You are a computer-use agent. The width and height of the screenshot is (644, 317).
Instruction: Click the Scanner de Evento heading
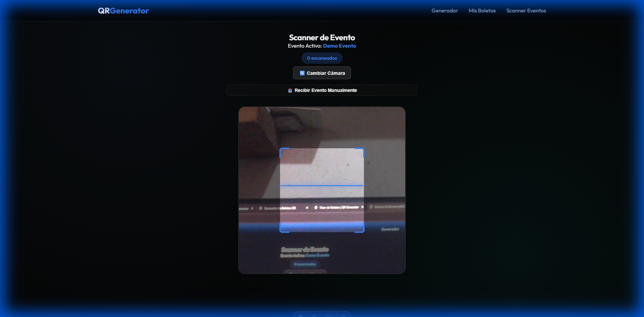(x=322, y=38)
